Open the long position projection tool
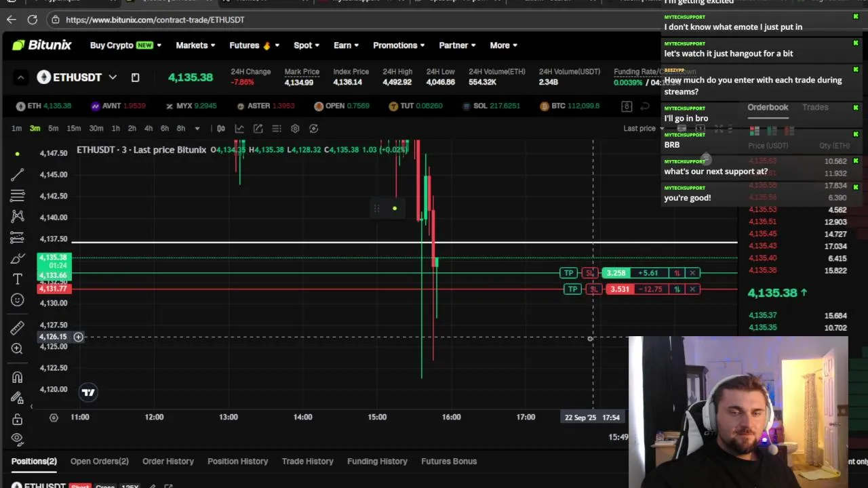 [18, 237]
